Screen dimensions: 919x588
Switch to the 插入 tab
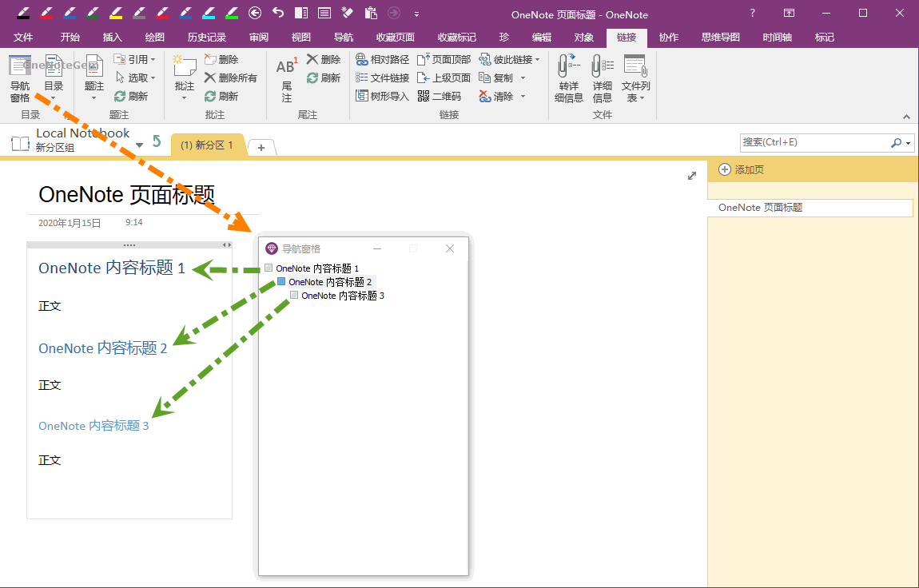(x=113, y=37)
